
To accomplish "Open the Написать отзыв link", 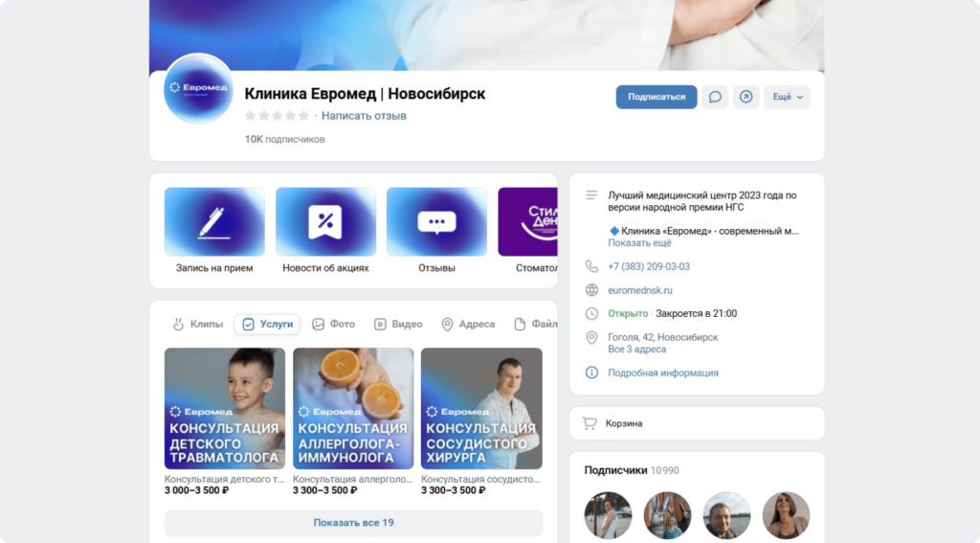I will 364,116.
